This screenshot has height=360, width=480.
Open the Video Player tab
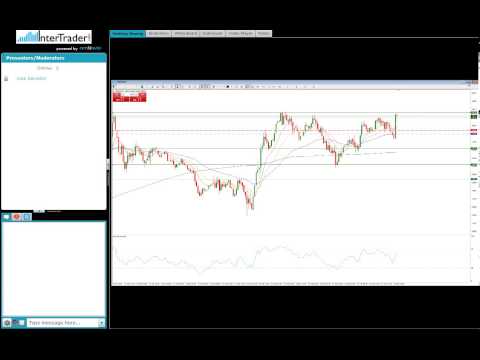[240, 34]
